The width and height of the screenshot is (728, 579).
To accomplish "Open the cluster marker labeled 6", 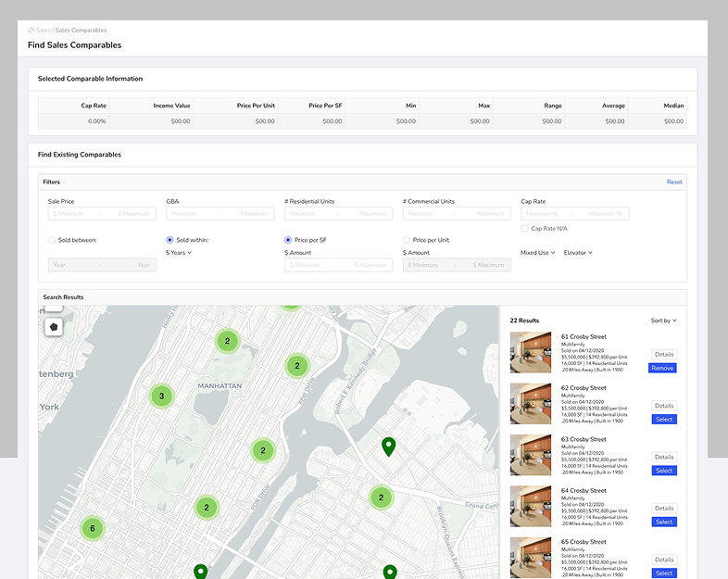I will coord(93,528).
